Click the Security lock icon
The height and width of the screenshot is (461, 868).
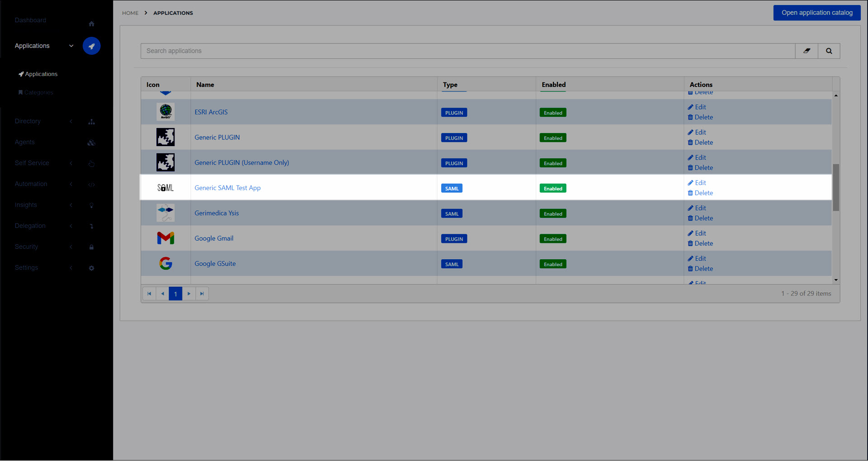91,247
